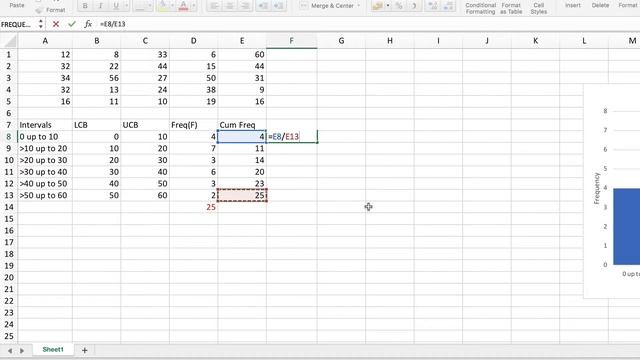Click the Insert cells button
The height and width of the screenshot is (360, 640).
(573, 5)
